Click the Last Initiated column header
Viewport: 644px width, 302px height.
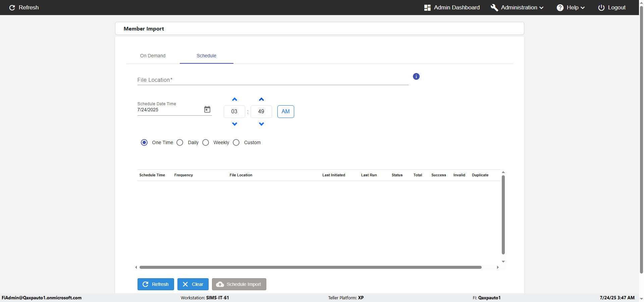click(x=334, y=175)
